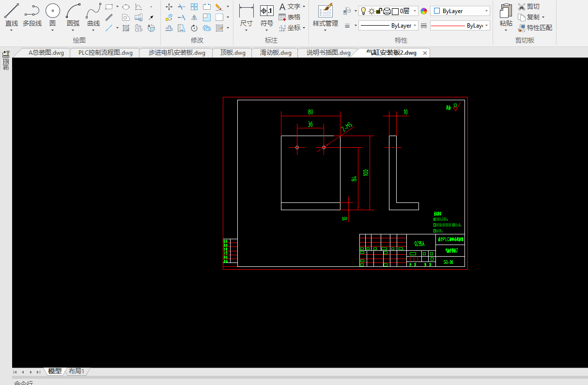Viewport: 588px width, 385px height.
Task: Switch to A总装图.dwg tab
Action: pos(46,53)
